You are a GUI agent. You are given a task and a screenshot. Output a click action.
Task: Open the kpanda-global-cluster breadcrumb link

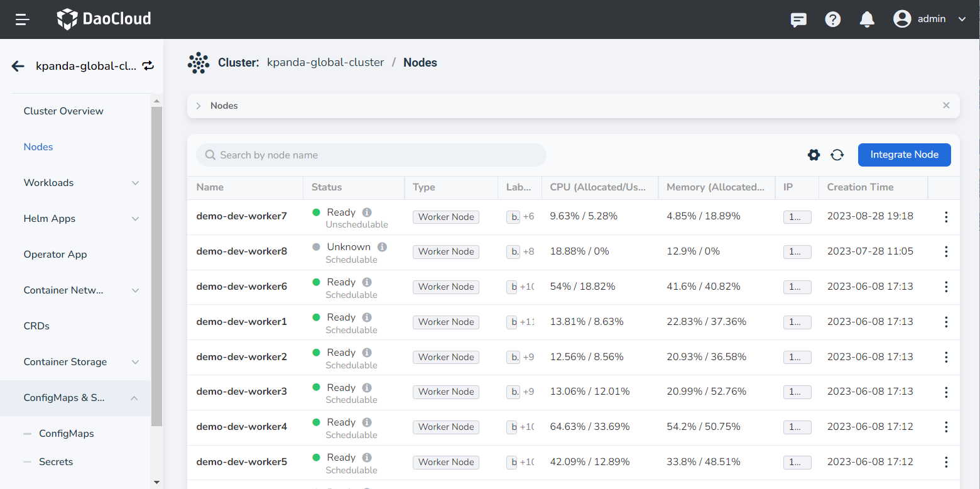[x=325, y=62]
